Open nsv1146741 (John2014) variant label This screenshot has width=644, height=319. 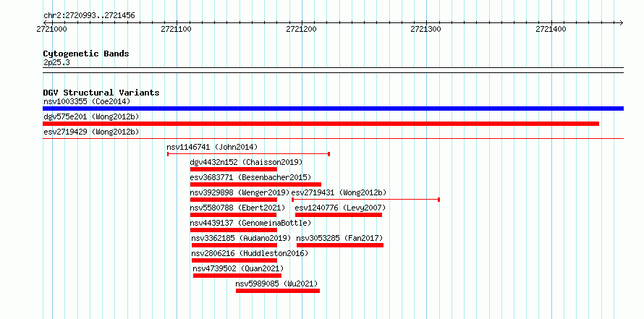[212, 147]
